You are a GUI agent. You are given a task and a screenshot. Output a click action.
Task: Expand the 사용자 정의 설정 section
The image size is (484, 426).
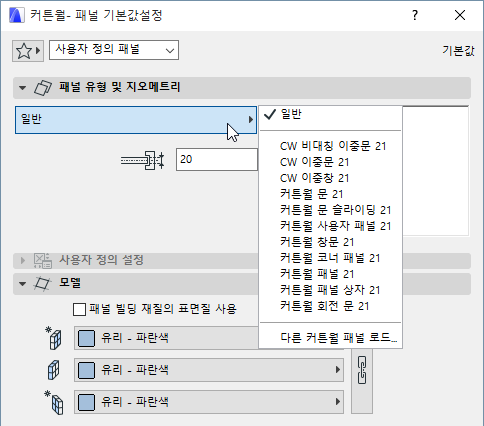tap(22, 260)
